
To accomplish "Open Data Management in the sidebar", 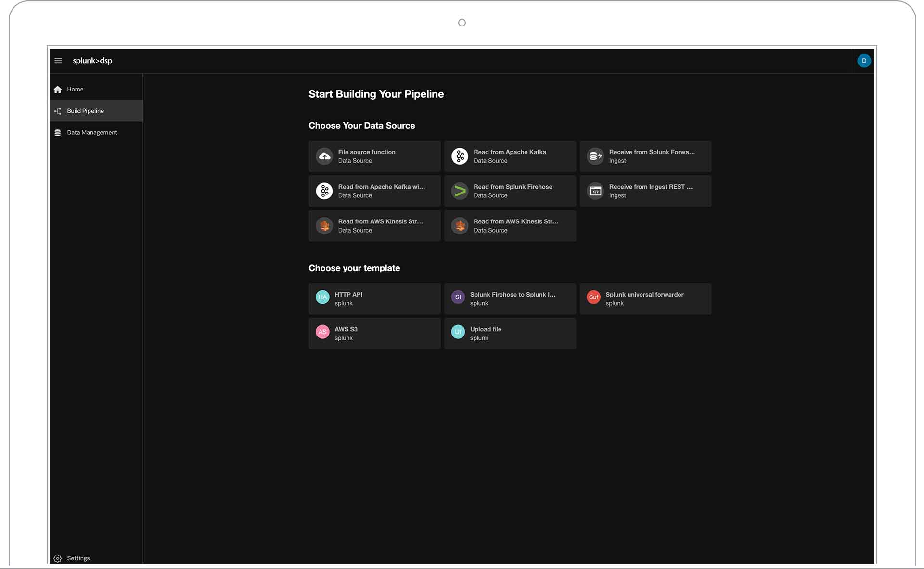I will click(96, 132).
